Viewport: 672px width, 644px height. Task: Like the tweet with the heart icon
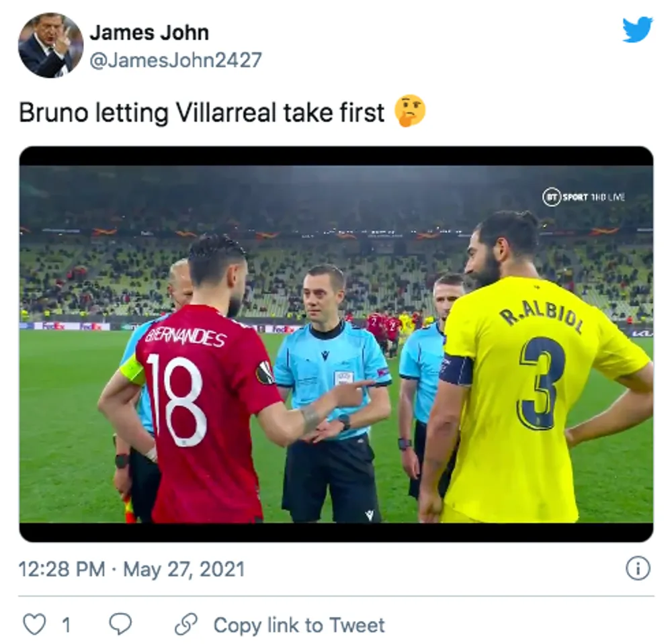click(x=34, y=625)
